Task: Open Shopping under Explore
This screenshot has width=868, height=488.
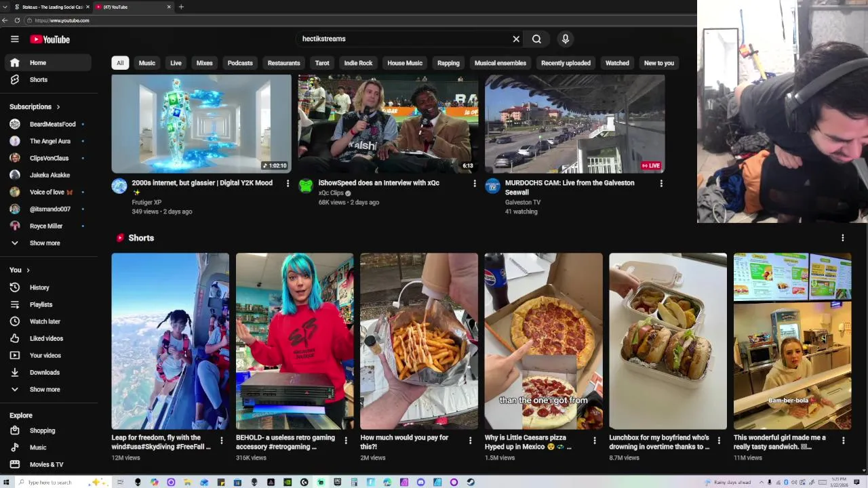Action: tap(47, 430)
